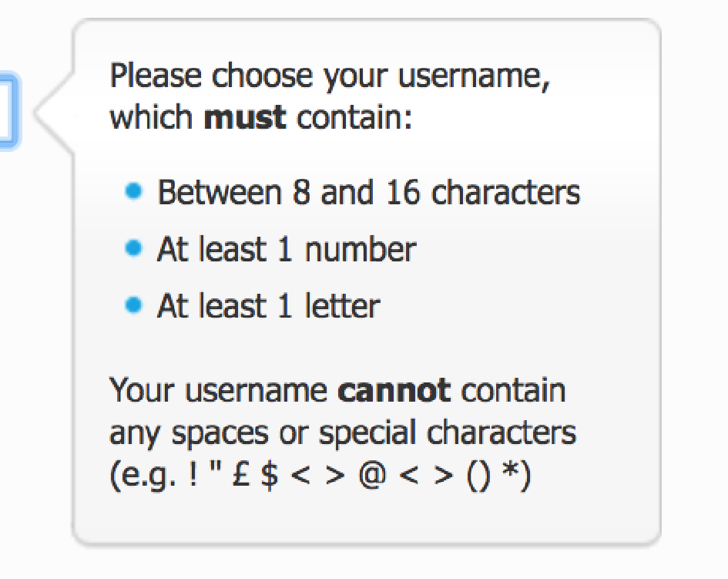Image resolution: width=728 pixels, height=579 pixels.
Task: Click the "At least 1 letter" rule
Action: tap(268, 306)
